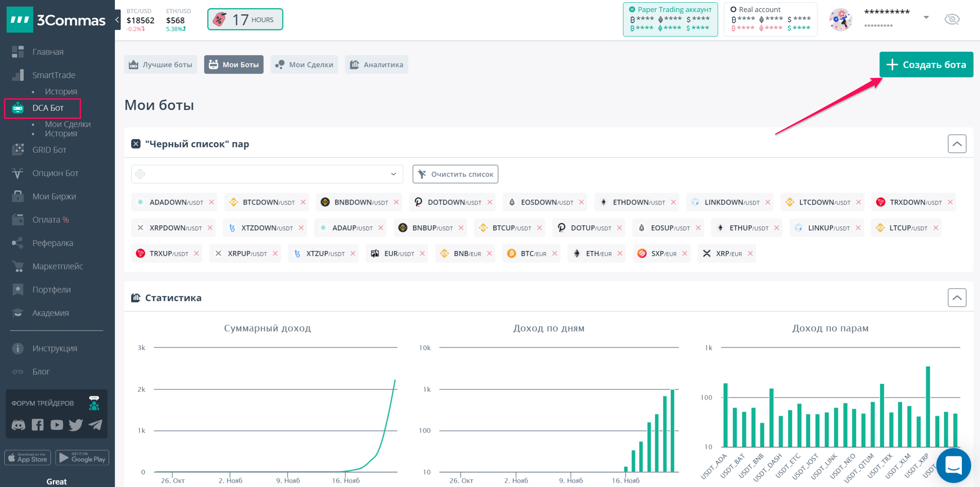Screen dimensions: 980x487
Task: Open the Discord social icon
Action: [x=18, y=425]
